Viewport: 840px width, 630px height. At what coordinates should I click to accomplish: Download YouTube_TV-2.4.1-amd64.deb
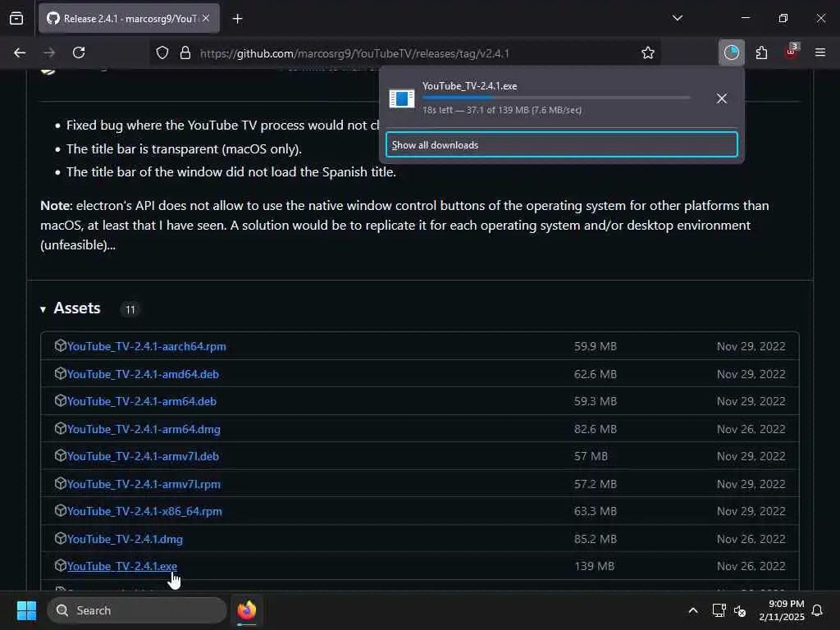[x=143, y=374]
